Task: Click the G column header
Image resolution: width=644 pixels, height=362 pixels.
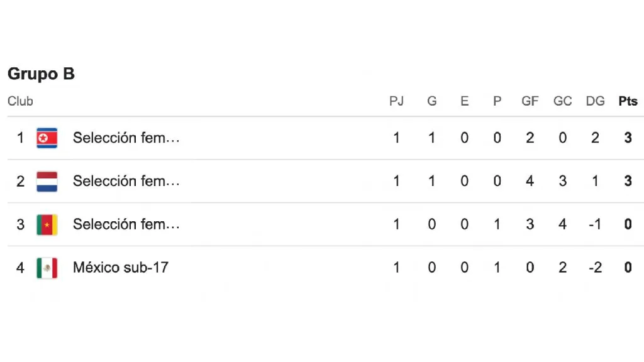Action: coord(431,101)
